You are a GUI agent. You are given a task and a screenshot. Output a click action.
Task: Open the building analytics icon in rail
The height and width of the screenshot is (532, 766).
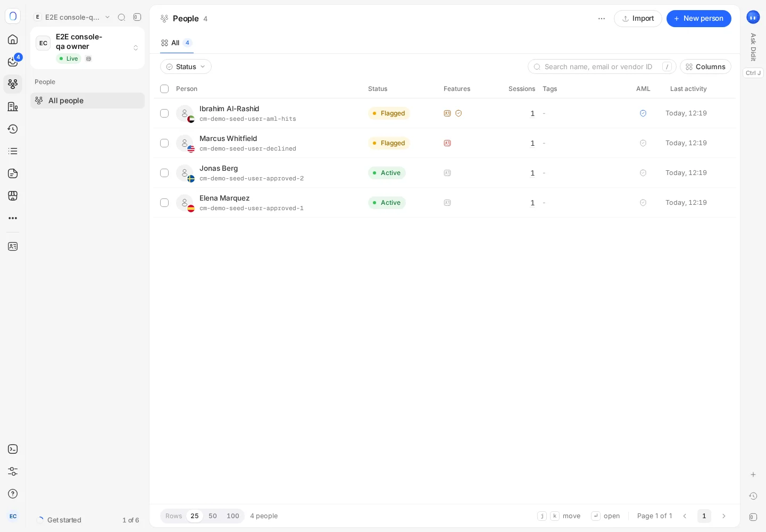[x=13, y=106]
